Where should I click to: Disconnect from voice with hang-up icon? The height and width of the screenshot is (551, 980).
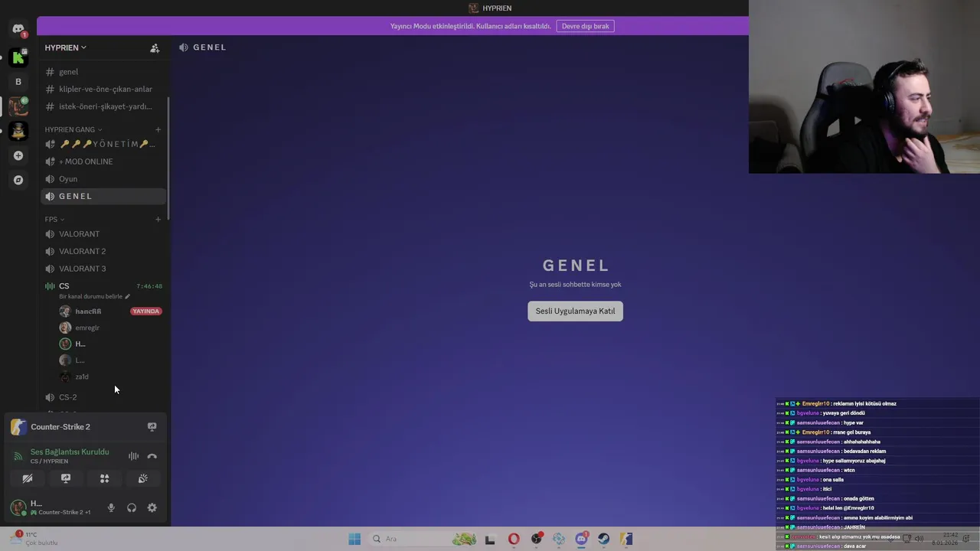coord(152,456)
